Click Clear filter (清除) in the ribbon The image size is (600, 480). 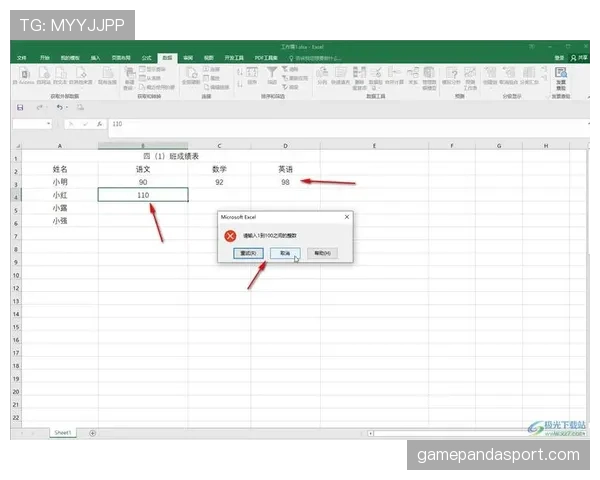pyautogui.click(x=290, y=69)
